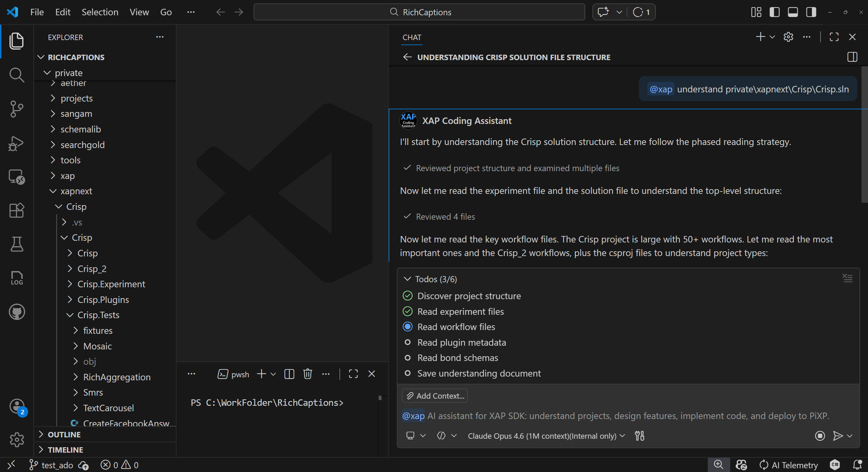
Task: Collapse the Todos (3/6) list
Action: coord(407,279)
